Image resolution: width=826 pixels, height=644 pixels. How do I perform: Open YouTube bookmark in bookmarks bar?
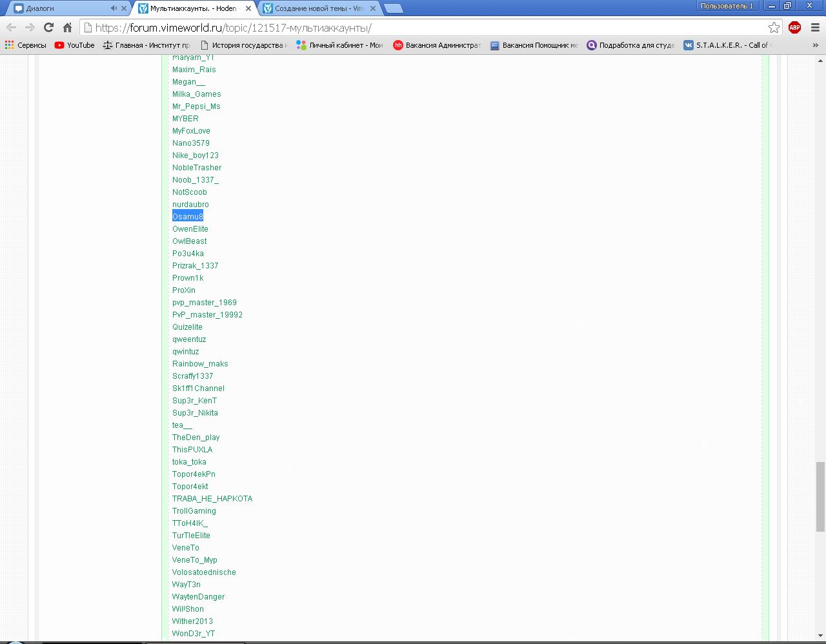[74, 45]
